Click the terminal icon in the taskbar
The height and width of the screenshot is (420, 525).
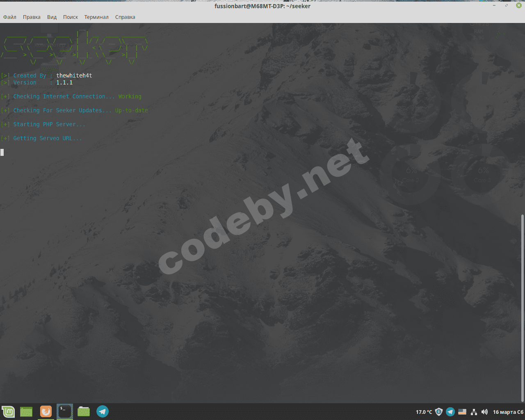pyautogui.click(x=64, y=411)
